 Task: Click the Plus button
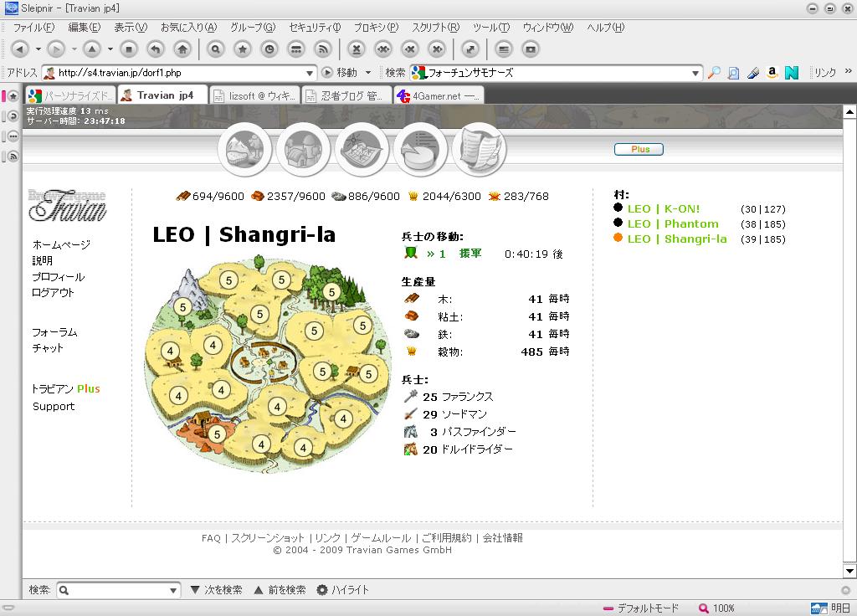click(x=639, y=149)
